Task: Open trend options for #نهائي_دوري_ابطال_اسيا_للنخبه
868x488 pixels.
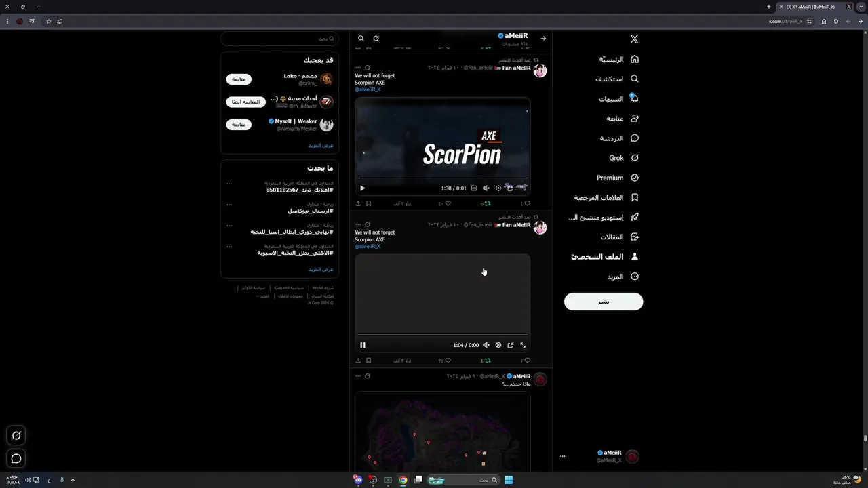Action: (x=229, y=226)
